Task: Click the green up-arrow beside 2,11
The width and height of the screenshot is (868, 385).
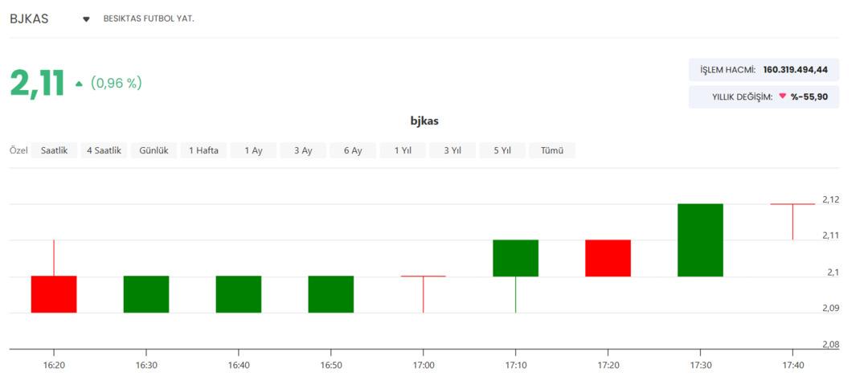Action: (x=79, y=84)
